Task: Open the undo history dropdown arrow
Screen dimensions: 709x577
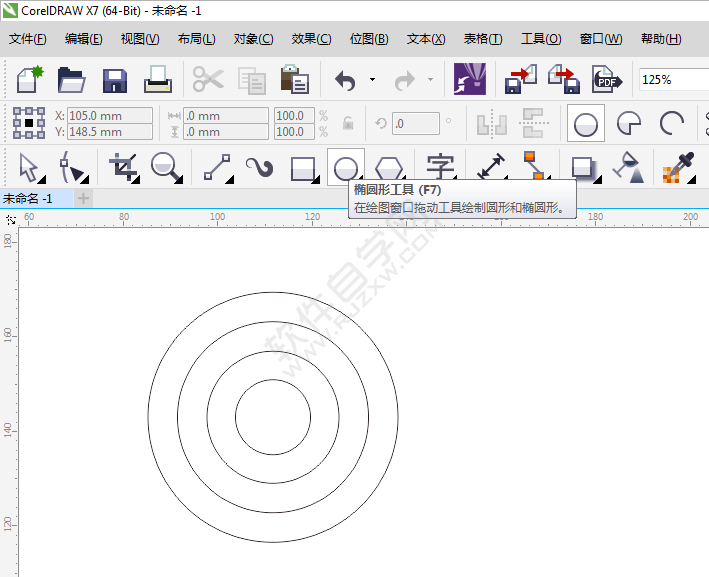Action: coord(372,79)
